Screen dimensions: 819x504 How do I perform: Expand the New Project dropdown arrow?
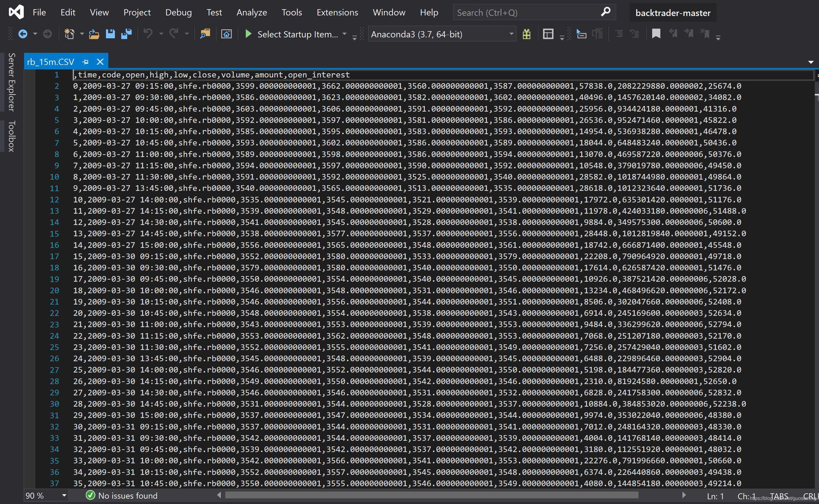click(82, 34)
